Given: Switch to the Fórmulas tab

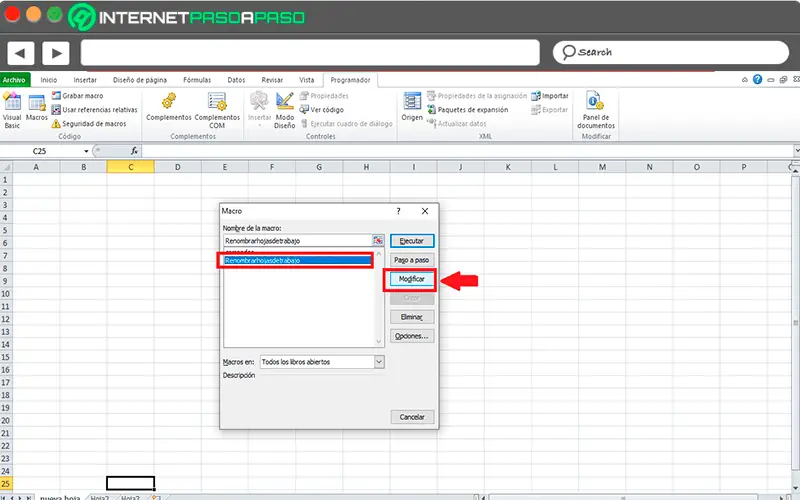Looking at the screenshot, I should [x=197, y=80].
